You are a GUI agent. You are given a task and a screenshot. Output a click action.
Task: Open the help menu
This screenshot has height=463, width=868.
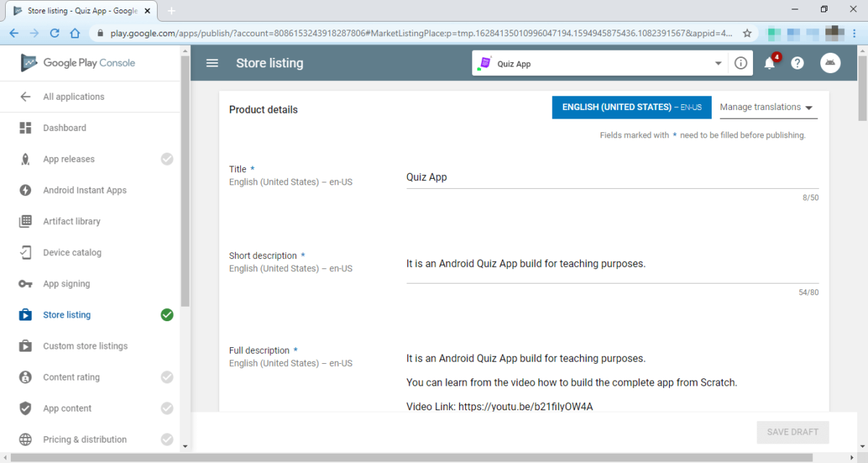pos(796,63)
